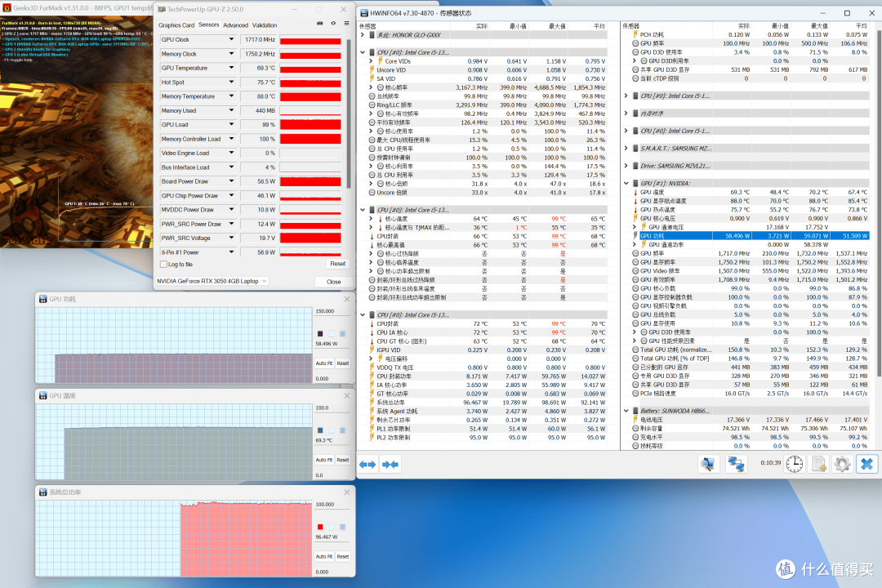
Task: Collapse the Battery: SUNWODA group
Action: click(x=626, y=412)
